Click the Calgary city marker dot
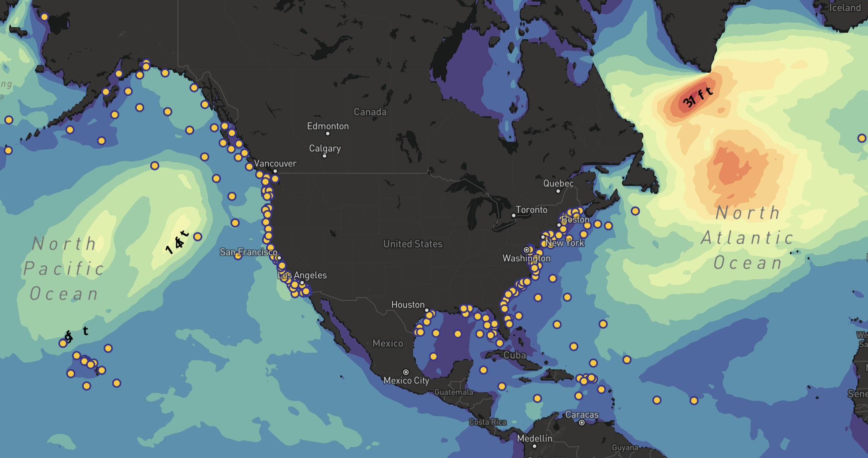The image size is (868, 458). (325, 156)
